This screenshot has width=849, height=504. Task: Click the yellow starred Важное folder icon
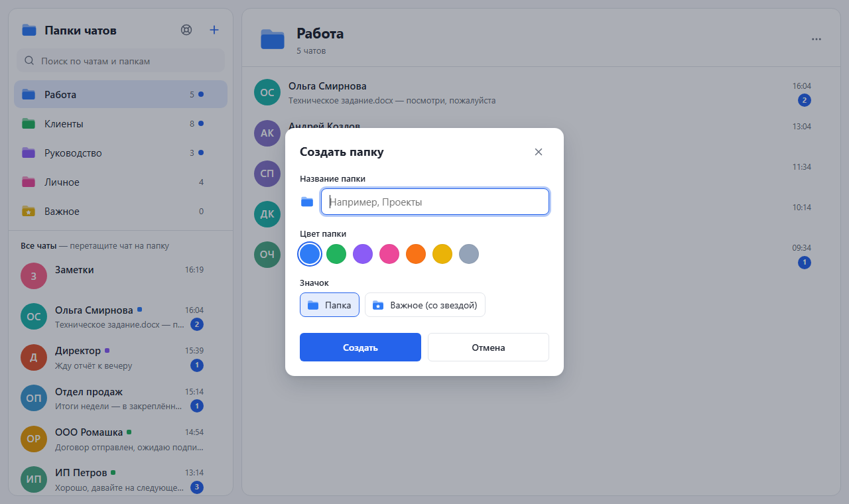[29, 211]
